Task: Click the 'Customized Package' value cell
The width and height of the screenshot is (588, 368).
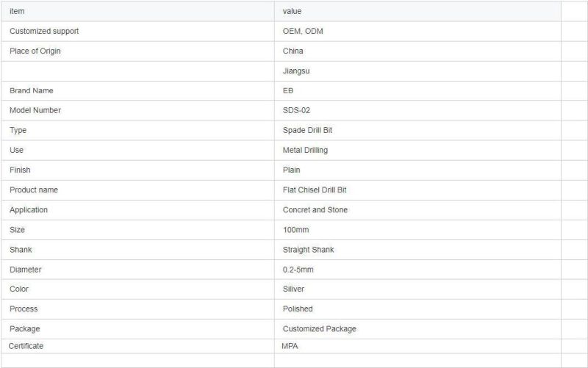Action: [320, 328]
